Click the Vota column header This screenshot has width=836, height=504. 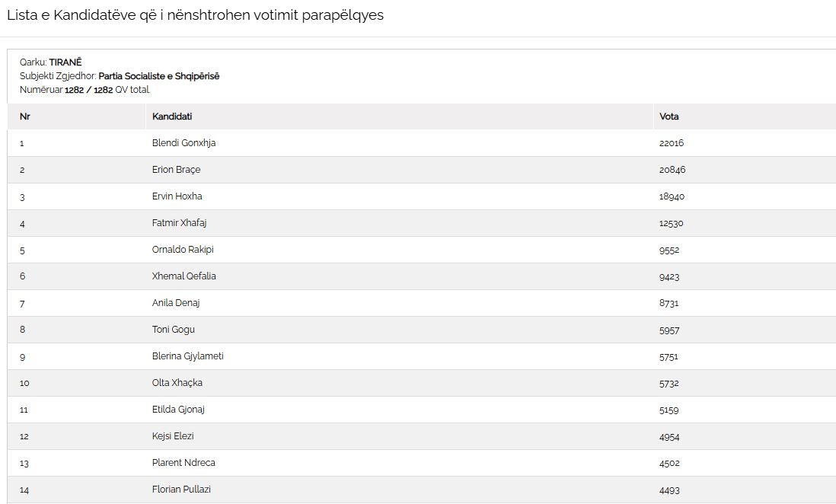click(668, 116)
